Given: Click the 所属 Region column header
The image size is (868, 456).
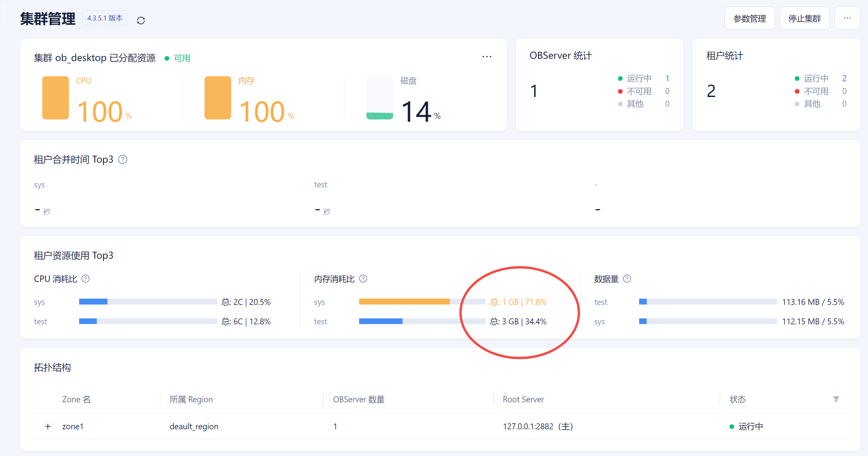Looking at the screenshot, I should point(191,399).
